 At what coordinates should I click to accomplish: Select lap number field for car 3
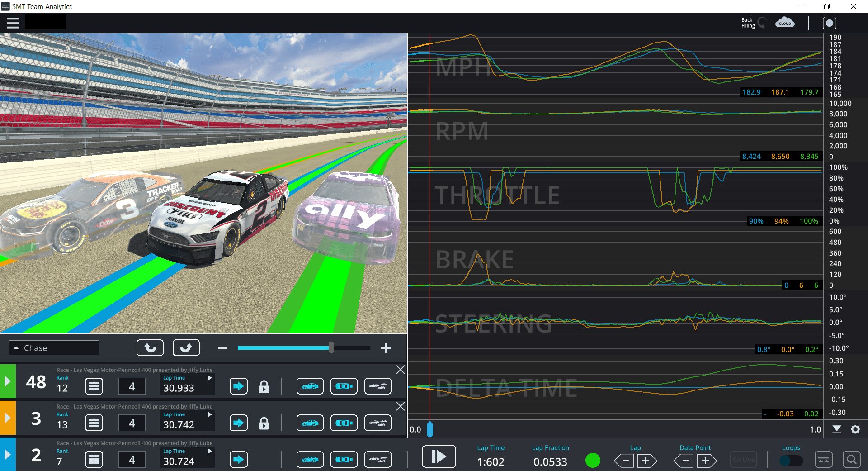point(132,423)
